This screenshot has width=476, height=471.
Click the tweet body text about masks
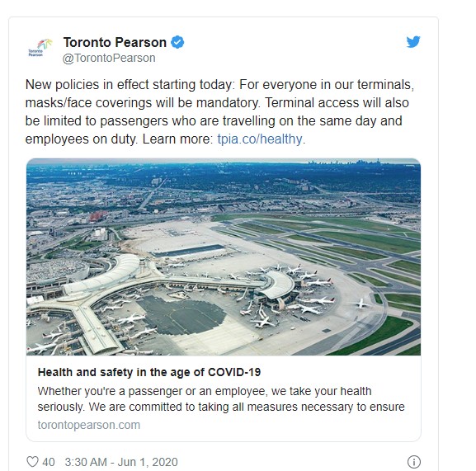[x=219, y=111]
